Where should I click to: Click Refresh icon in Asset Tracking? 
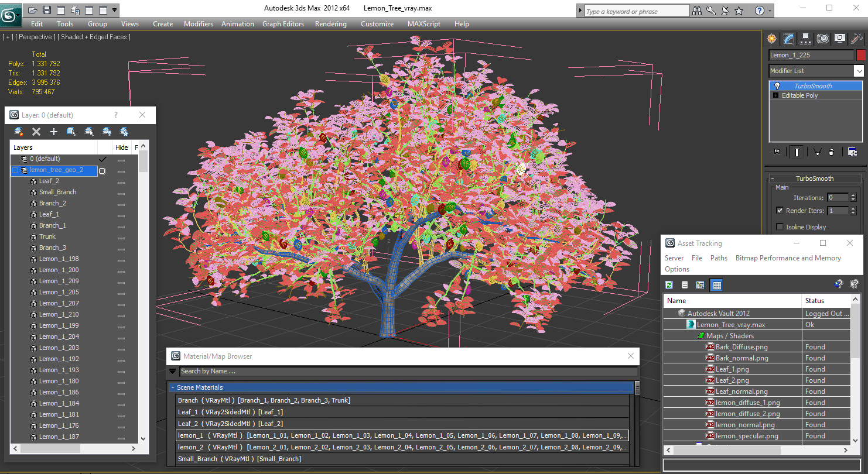pyautogui.click(x=669, y=285)
